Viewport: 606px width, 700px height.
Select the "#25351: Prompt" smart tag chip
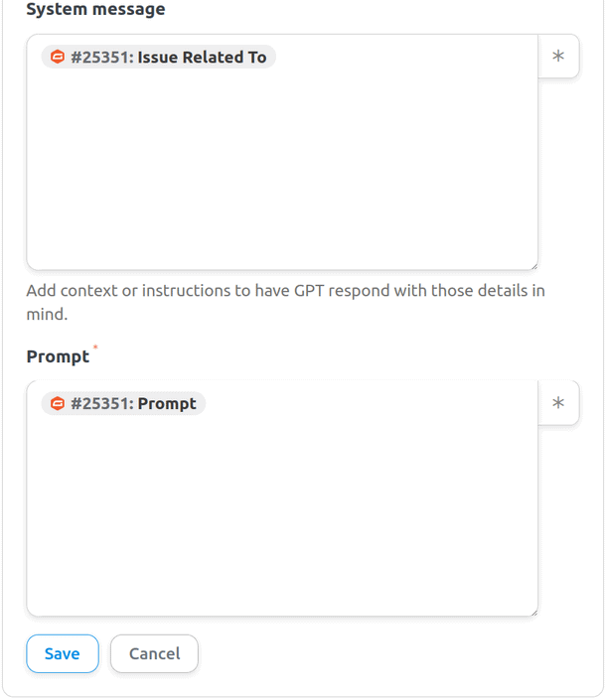123,404
